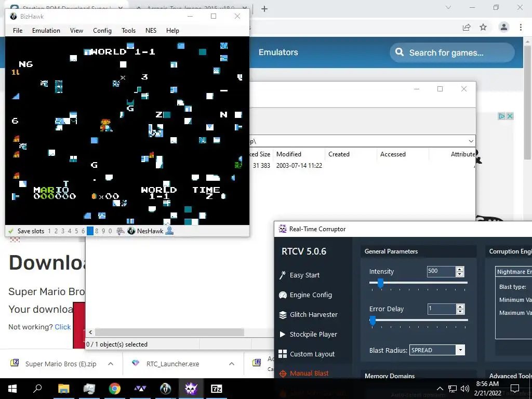This screenshot has height=399, width=532.
Task: Open the Emulation menu in BizHawk
Action: (x=46, y=31)
